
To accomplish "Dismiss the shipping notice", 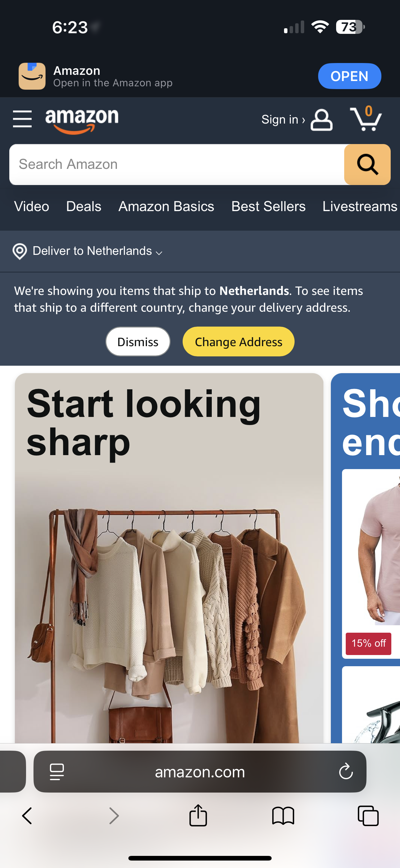I will point(138,342).
